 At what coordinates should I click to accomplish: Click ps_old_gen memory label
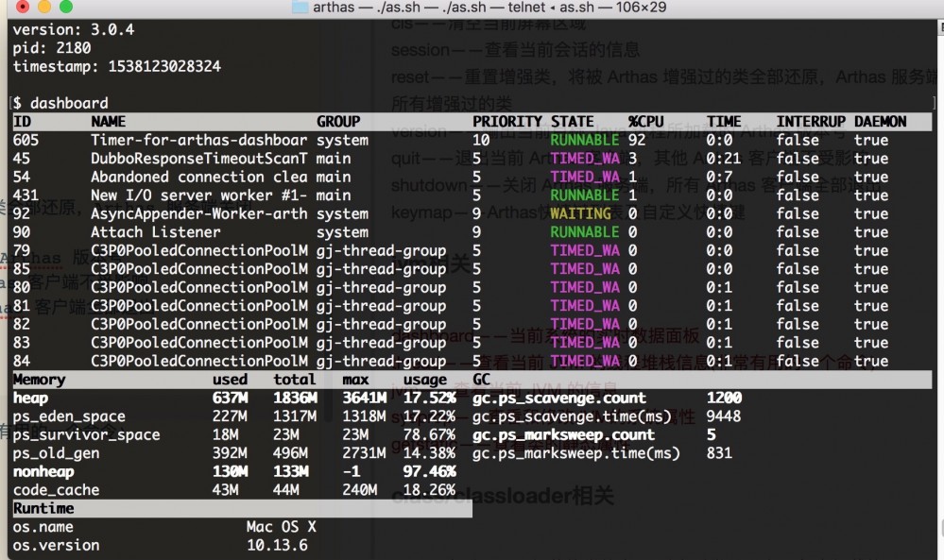tap(56, 453)
